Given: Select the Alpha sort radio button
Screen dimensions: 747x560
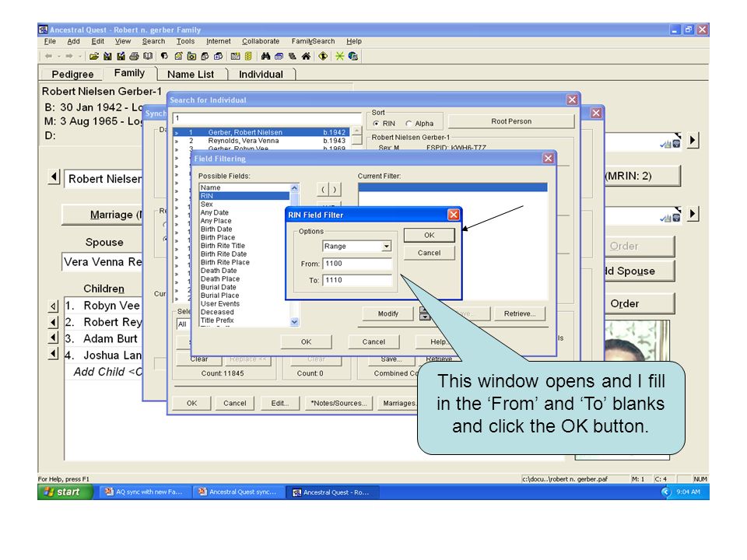Looking at the screenshot, I should coord(409,124).
